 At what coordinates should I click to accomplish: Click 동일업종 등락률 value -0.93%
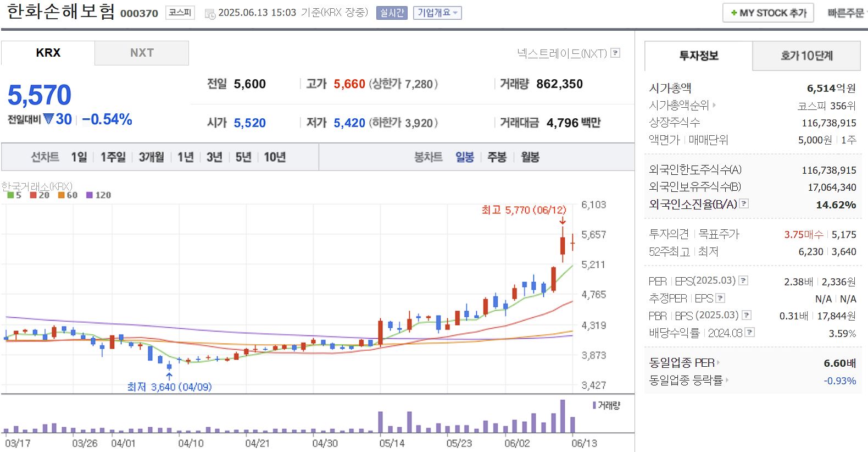coord(839,381)
